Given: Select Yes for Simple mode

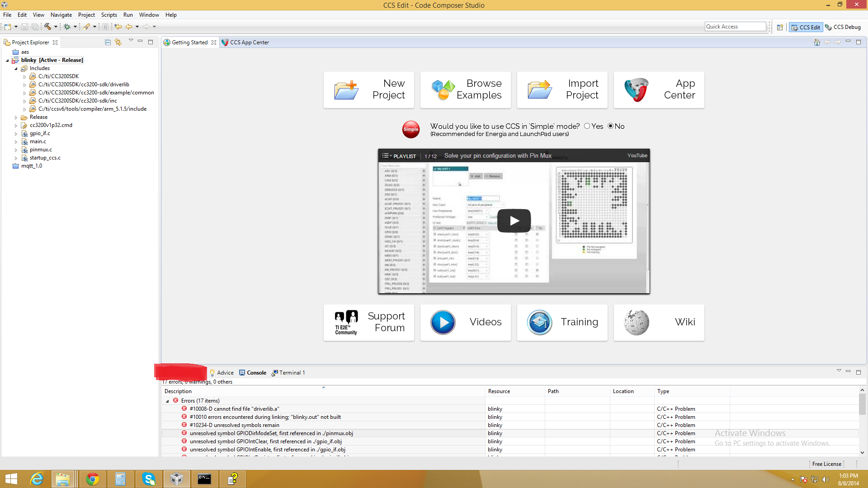Looking at the screenshot, I should click(587, 126).
